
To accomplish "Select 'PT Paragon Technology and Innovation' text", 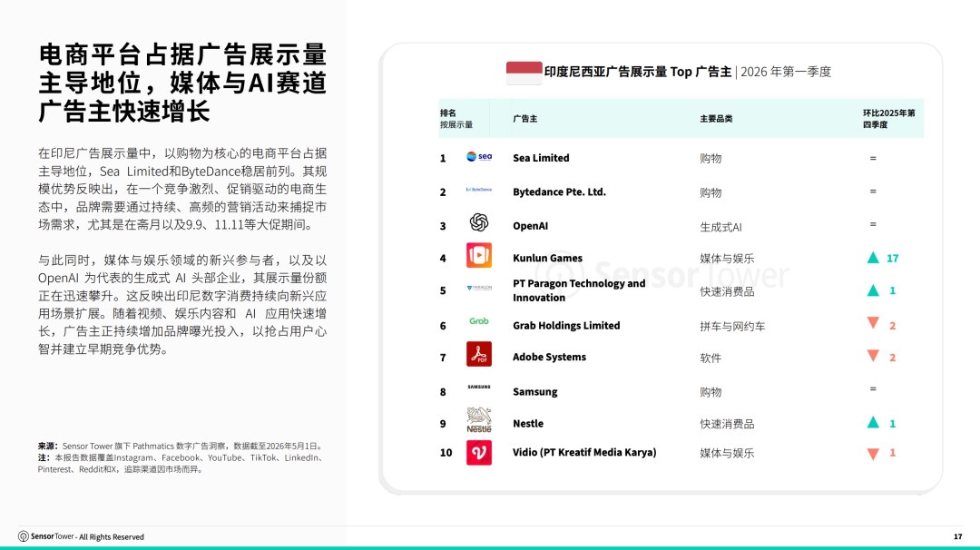I will pos(579,290).
